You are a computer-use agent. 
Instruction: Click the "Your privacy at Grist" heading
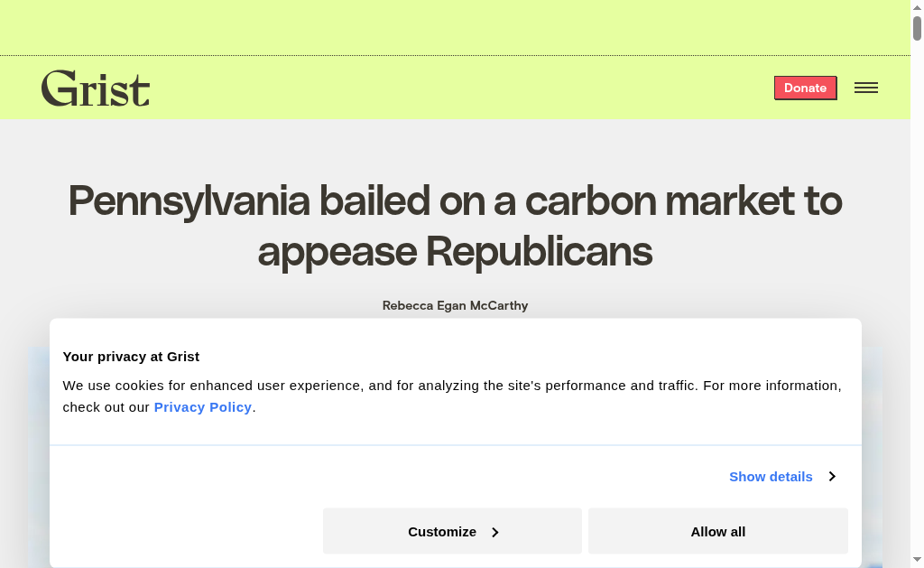pyautogui.click(x=131, y=357)
